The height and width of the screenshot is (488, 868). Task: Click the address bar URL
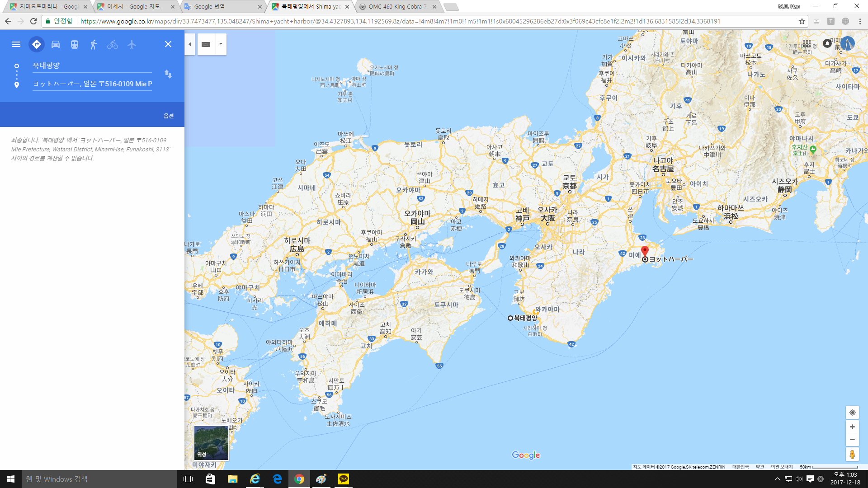400,21
